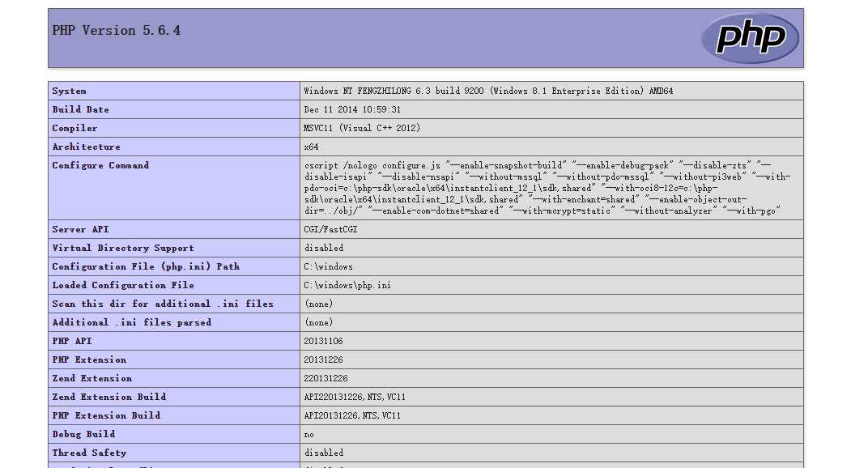Select the cscript configure command text
Viewport: 868px width, 468px height.
[x=547, y=188]
